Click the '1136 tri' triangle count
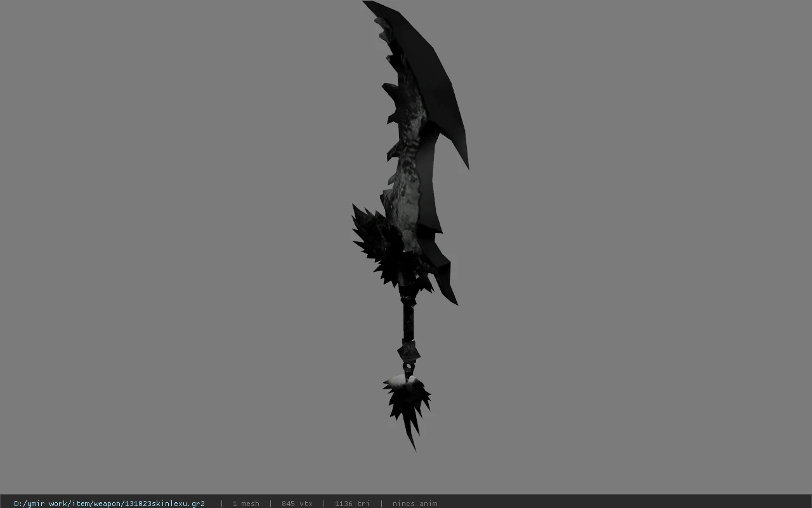 click(x=352, y=504)
